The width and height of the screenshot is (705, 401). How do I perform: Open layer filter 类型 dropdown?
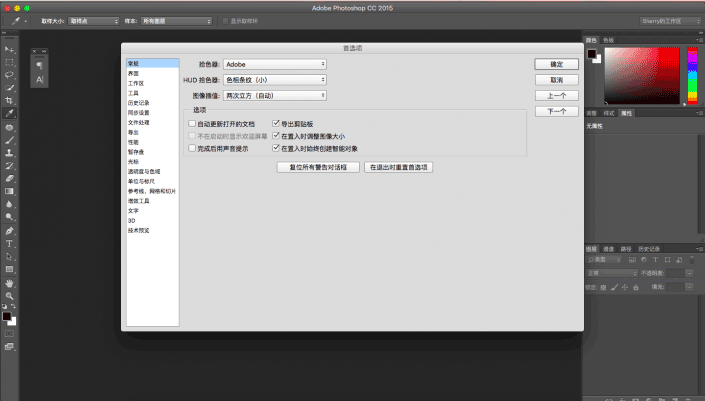point(604,260)
